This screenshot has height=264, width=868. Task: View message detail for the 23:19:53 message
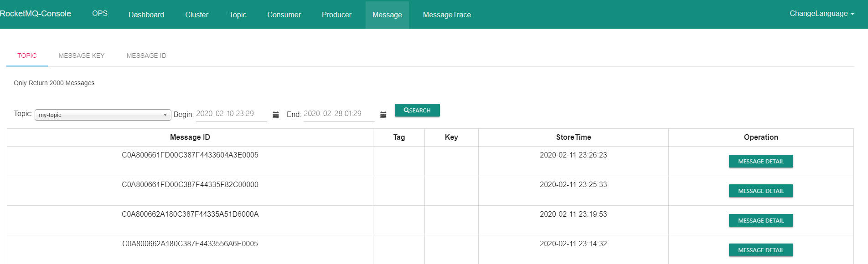tap(761, 220)
